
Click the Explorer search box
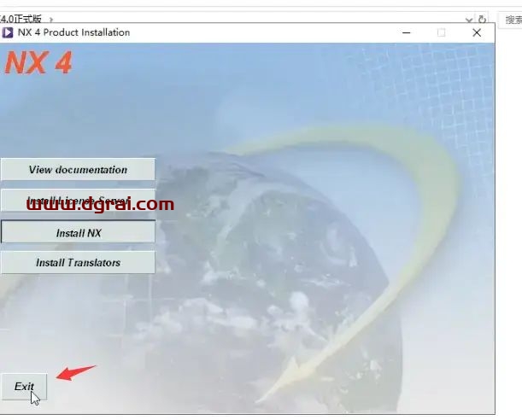pos(510,20)
